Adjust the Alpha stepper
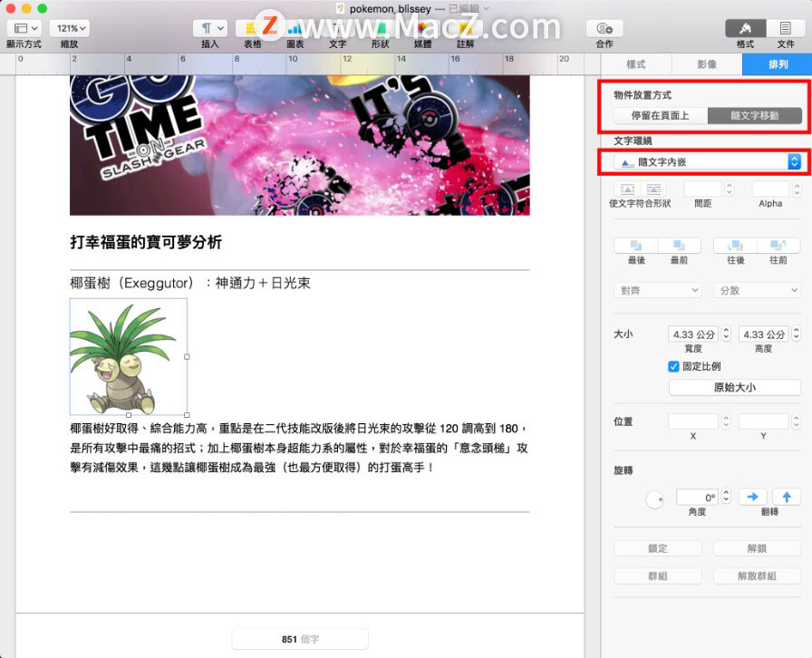This screenshot has height=658, width=812. tap(797, 189)
